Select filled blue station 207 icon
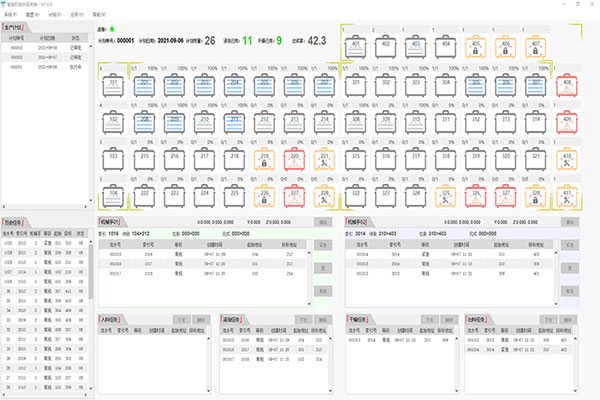Screen dimensions: 600x400 [x=324, y=85]
